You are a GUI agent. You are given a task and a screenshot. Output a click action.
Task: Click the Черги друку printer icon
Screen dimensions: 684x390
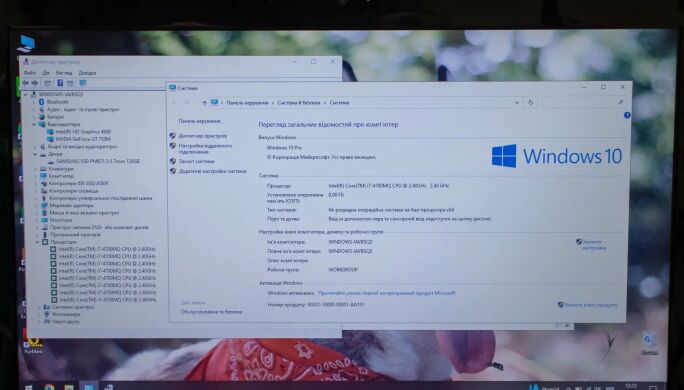(47, 322)
